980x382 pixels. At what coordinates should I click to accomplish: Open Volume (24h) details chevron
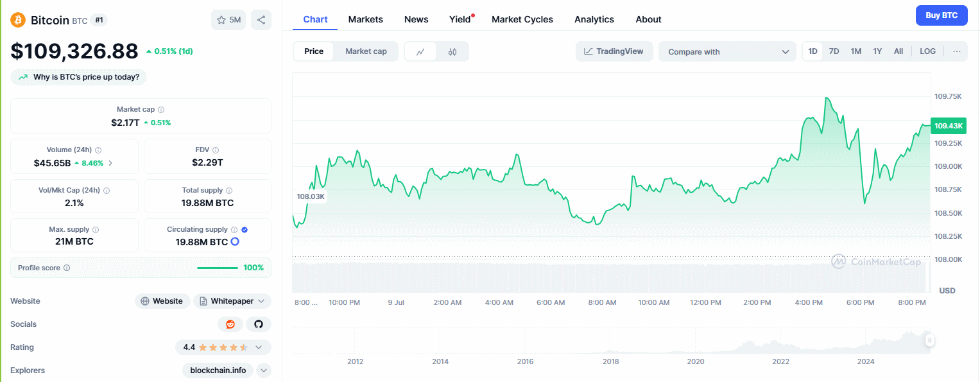pyautogui.click(x=110, y=163)
